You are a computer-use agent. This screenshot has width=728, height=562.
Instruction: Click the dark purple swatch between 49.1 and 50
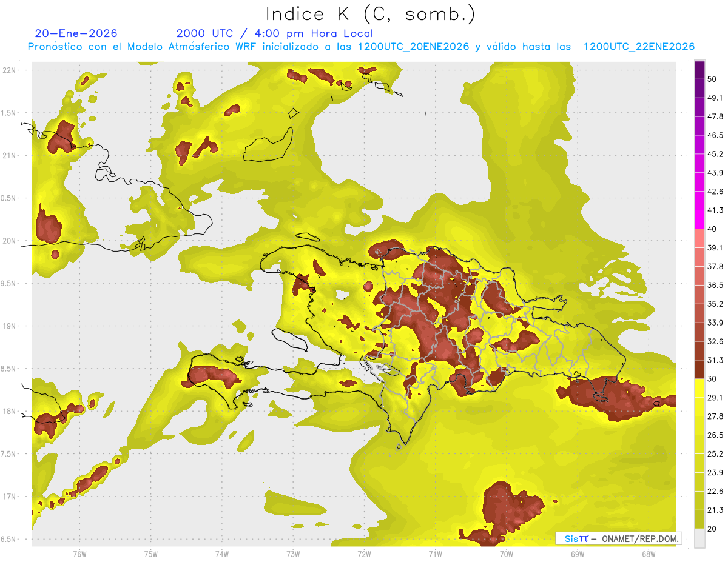(699, 88)
